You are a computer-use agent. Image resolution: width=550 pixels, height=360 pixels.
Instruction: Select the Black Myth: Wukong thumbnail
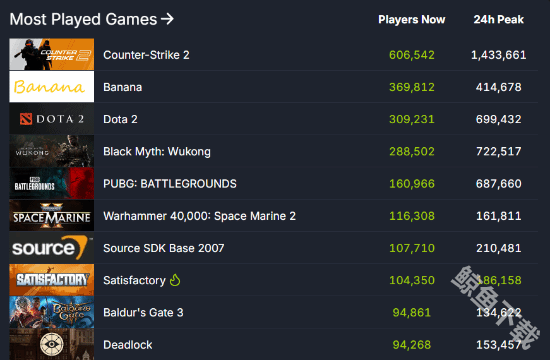(52, 151)
